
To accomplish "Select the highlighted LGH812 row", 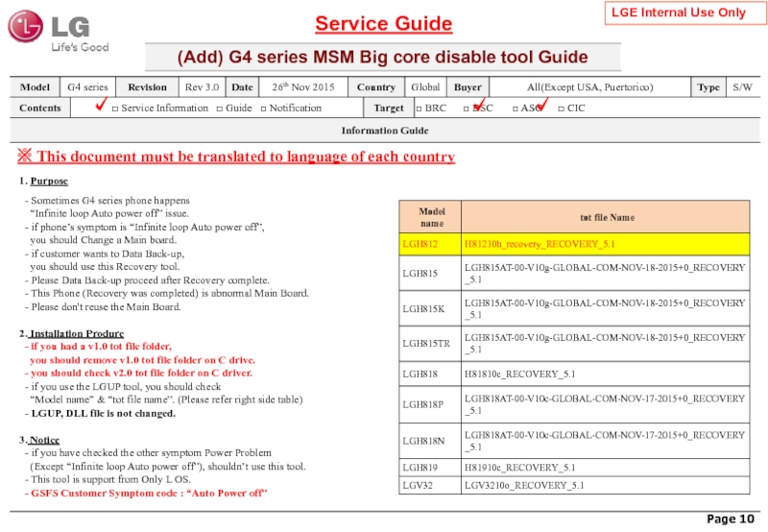I will pyautogui.click(x=574, y=244).
